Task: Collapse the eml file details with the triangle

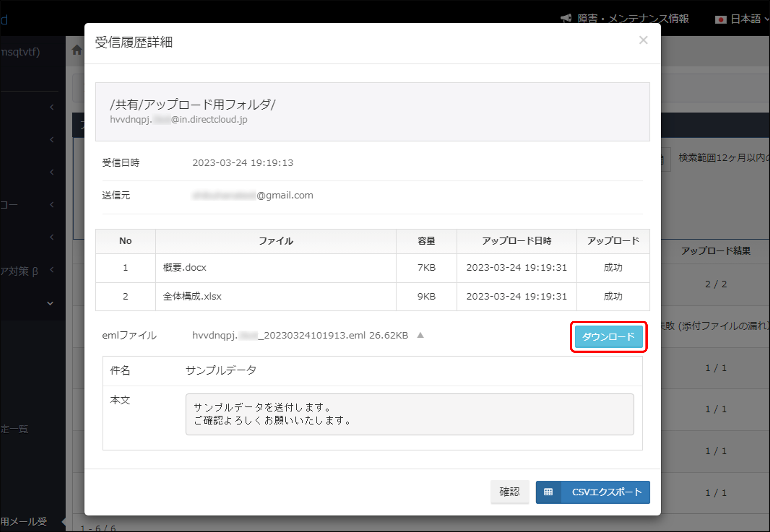Action: (x=421, y=335)
